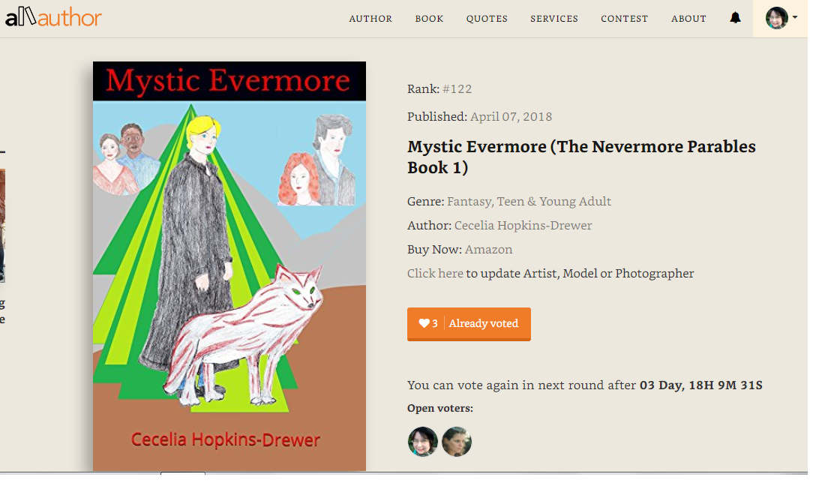Open the SERVICES menu

[x=554, y=19]
